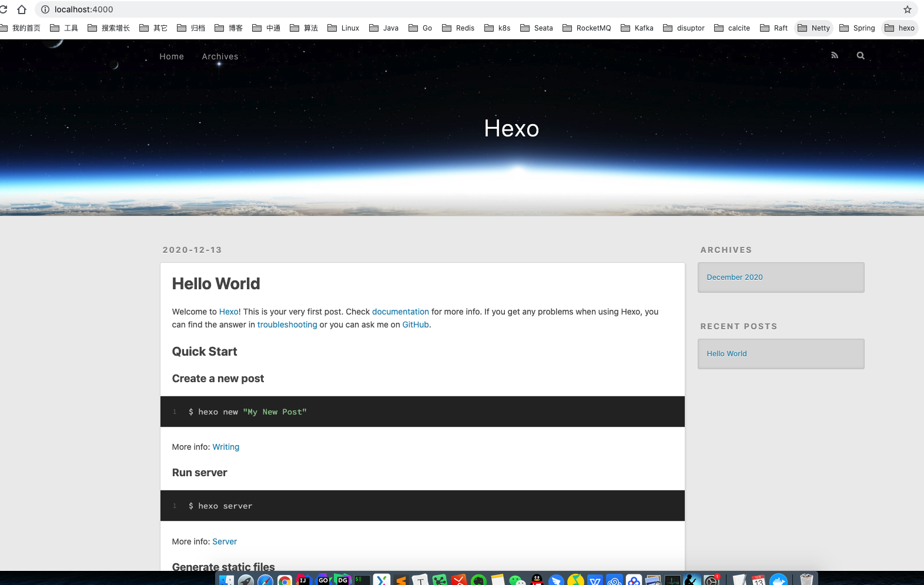Launch DataGrip from the Dock
This screenshot has width=924, height=585.
pos(342,580)
